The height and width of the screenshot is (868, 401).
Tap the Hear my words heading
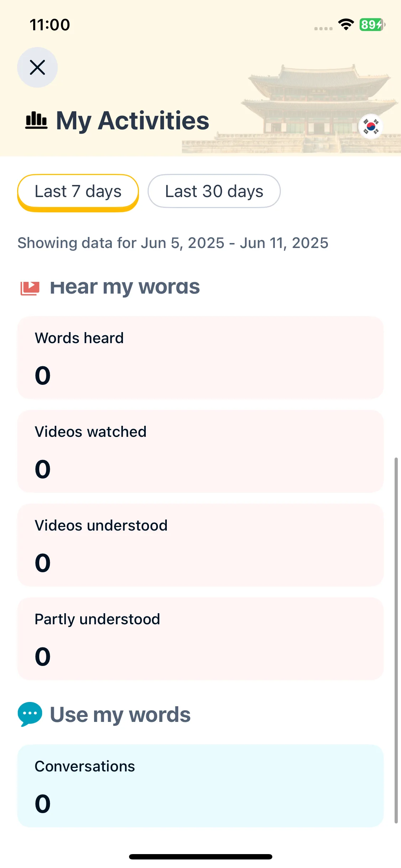pyautogui.click(x=125, y=287)
